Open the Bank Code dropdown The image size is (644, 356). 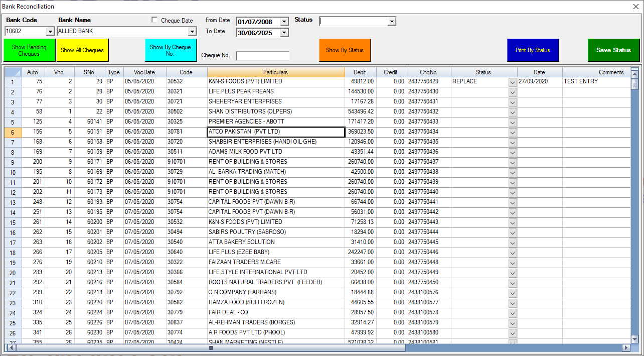(x=50, y=31)
